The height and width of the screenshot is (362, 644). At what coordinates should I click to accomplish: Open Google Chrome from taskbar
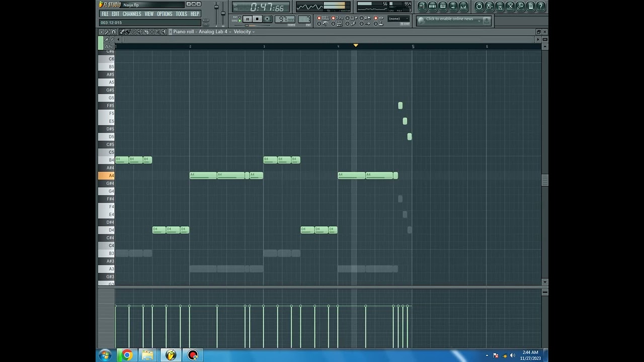(126, 355)
